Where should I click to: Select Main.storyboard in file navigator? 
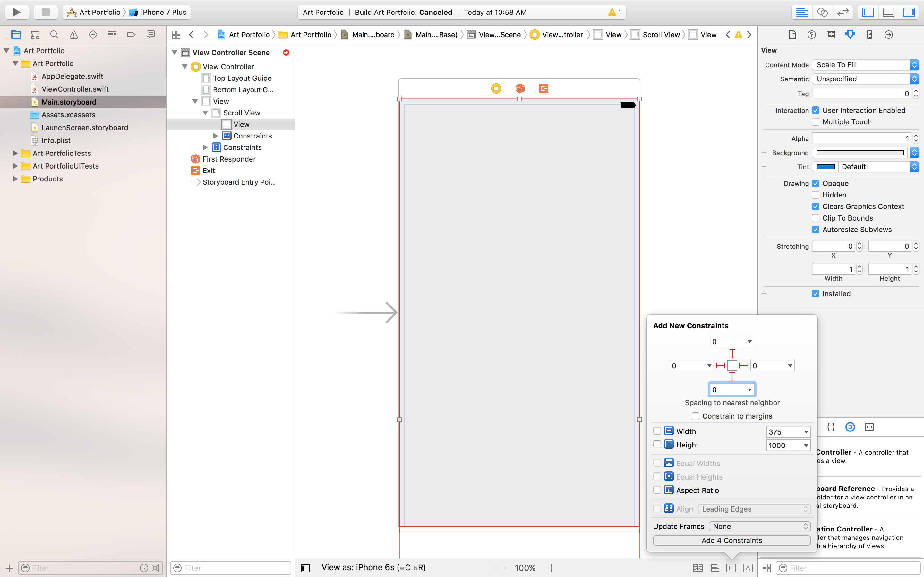coord(69,102)
